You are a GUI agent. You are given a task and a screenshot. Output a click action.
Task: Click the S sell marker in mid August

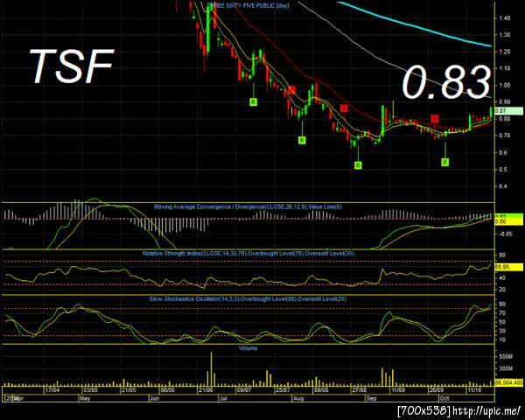coord(344,108)
